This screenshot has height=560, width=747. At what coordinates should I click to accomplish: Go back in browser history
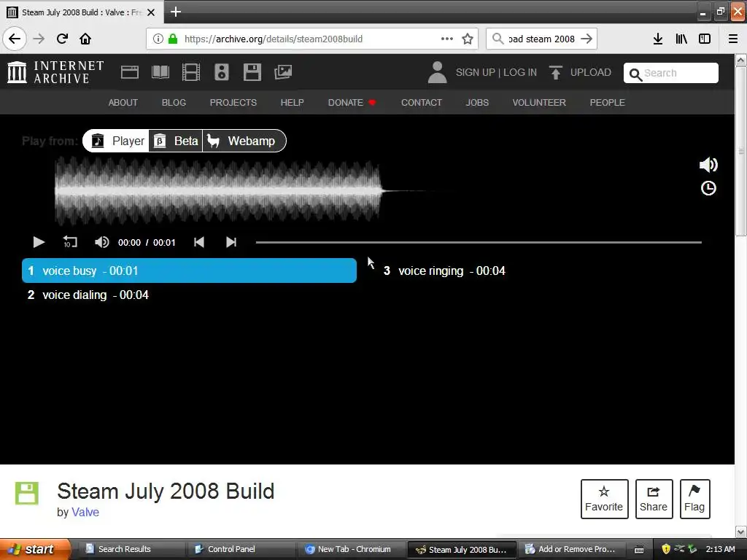(15, 39)
